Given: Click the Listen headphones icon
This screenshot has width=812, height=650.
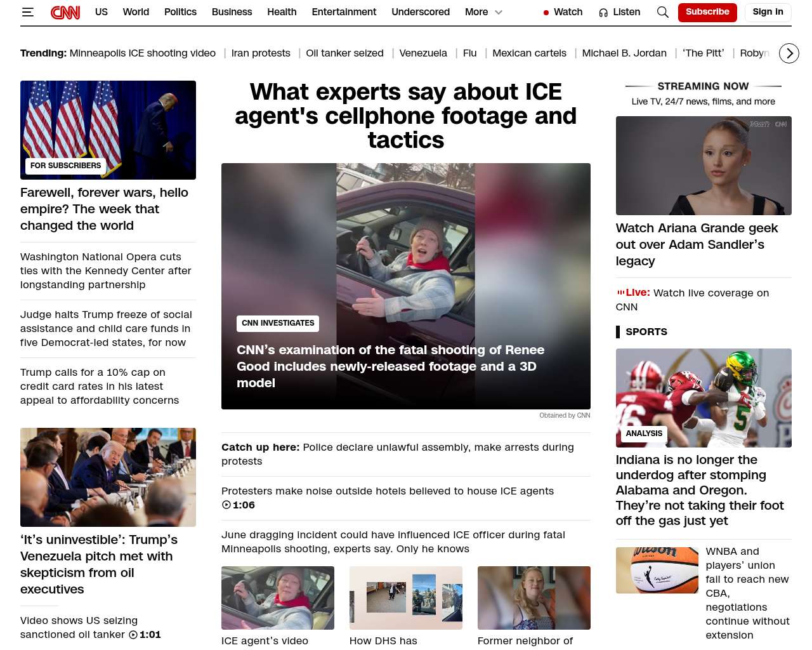Looking at the screenshot, I should pos(603,13).
